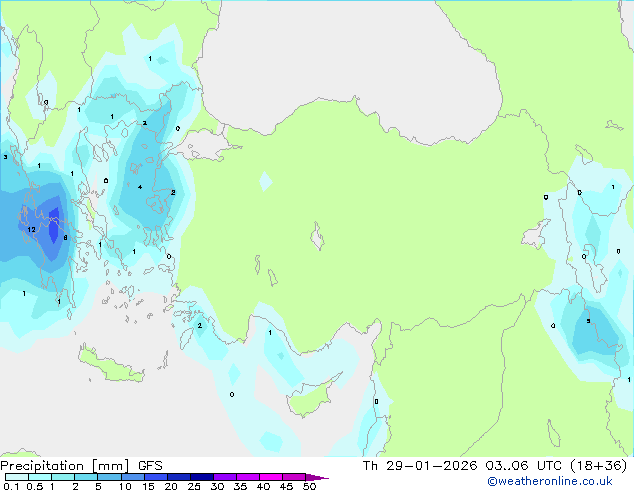Click the "GFS" model label
This screenshot has width=634, height=490.
pos(150,466)
